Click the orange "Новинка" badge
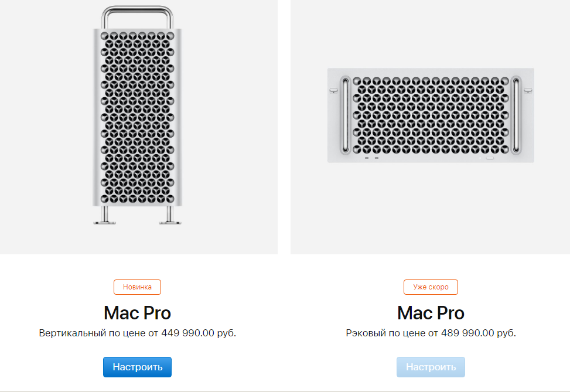The image size is (570, 392). pyautogui.click(x=137, y=287)
